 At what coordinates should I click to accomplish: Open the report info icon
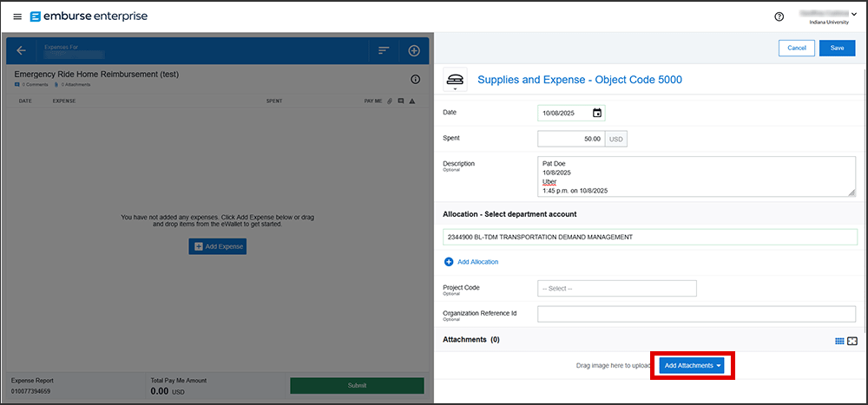415,79
